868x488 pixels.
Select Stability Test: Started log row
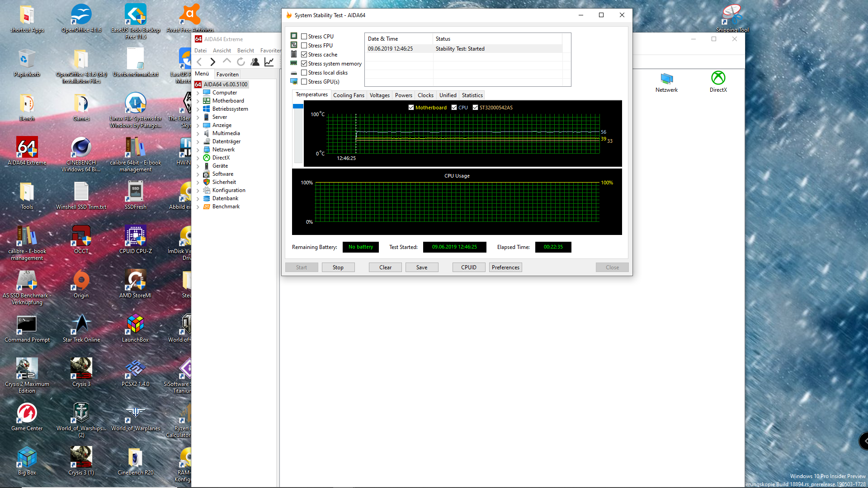point(465,49)
